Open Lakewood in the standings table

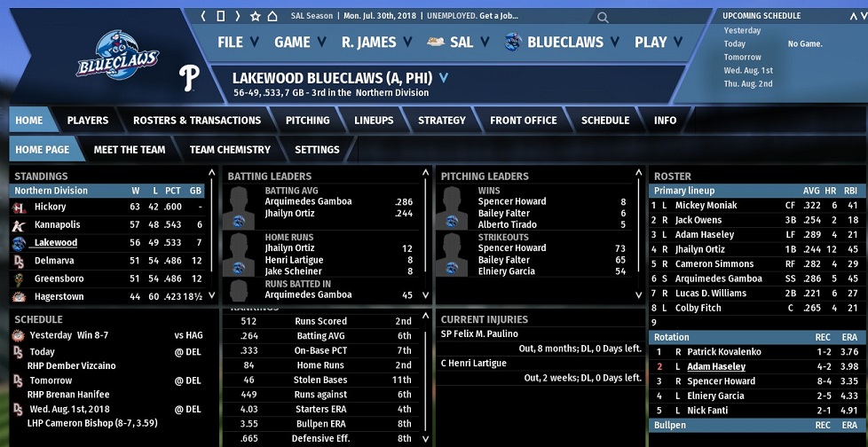click(x=55, y=242)
